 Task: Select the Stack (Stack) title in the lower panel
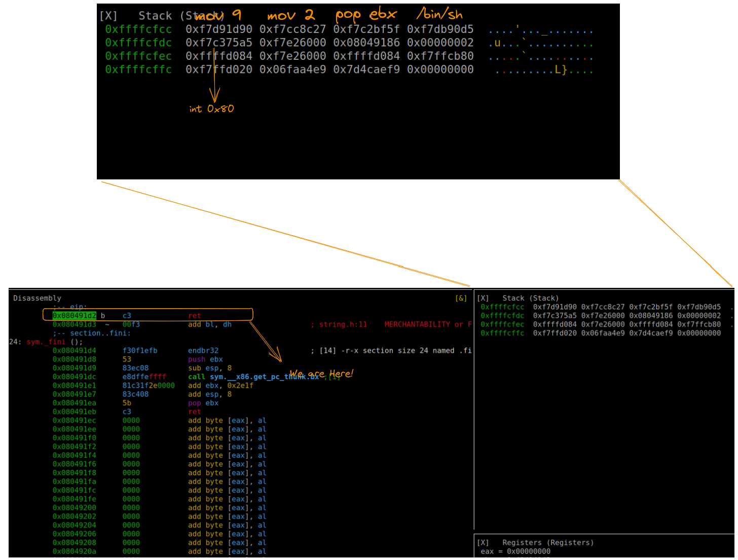click(x=530, y=298)
